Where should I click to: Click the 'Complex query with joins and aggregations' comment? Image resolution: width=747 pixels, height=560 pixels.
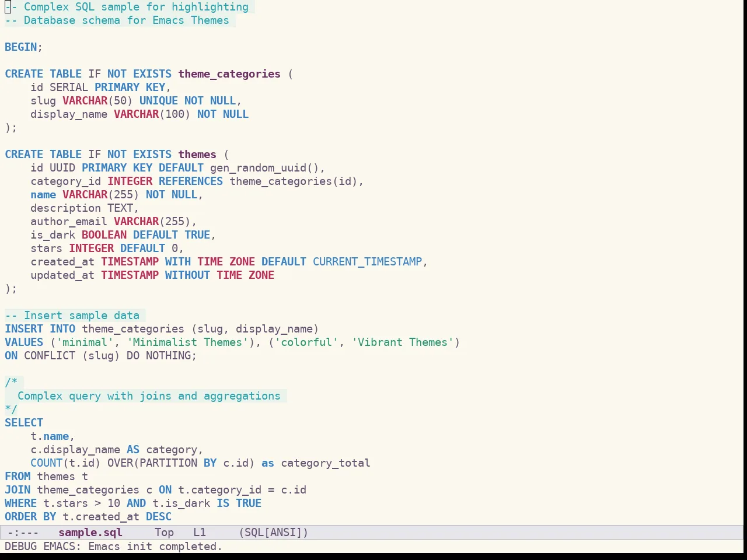pyautogui.click(x=149, y=396)
